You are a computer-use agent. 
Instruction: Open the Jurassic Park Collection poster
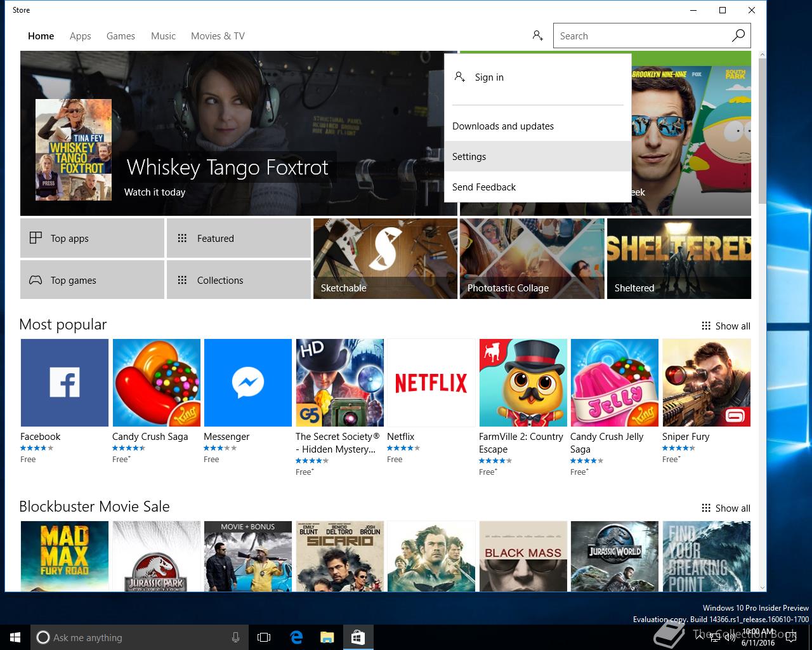pyautogui.click(x=157, y=556)
